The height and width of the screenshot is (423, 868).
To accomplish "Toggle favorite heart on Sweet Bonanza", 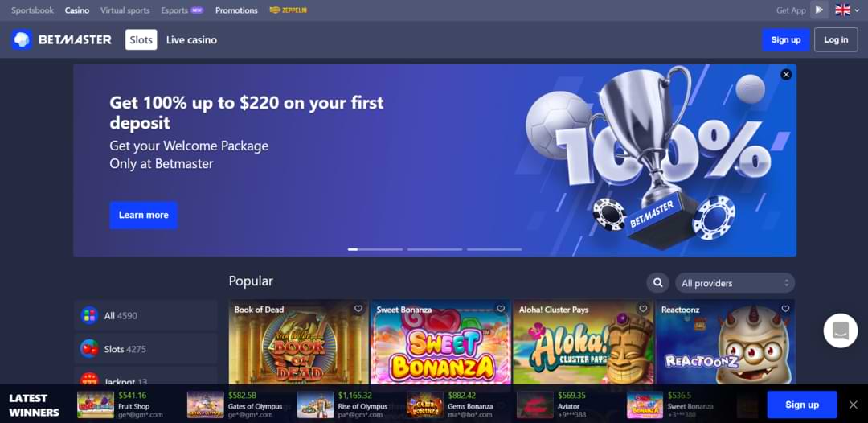I will pos(501,309).
